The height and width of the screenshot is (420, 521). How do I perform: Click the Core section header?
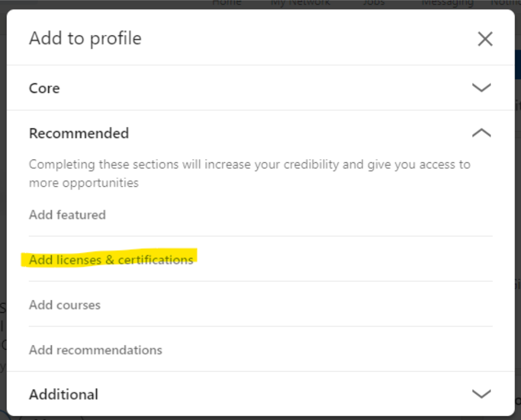(x=44, y=88)
